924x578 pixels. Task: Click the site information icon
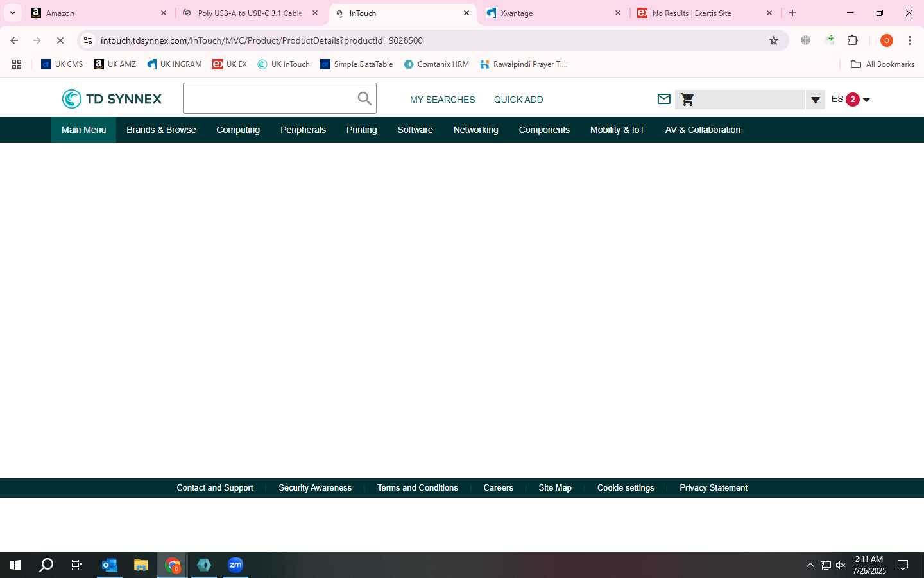click(88, 40)
